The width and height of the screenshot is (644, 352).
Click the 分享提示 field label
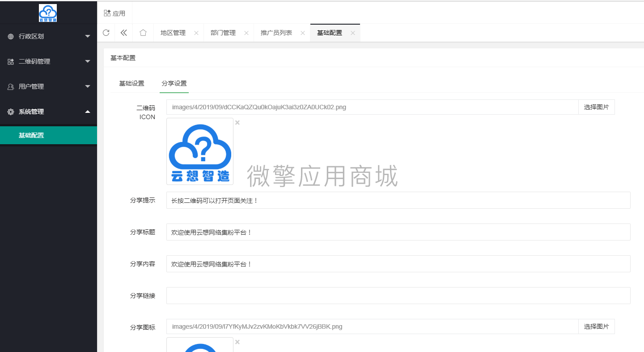pyautogui.click(x=143, y=201)
